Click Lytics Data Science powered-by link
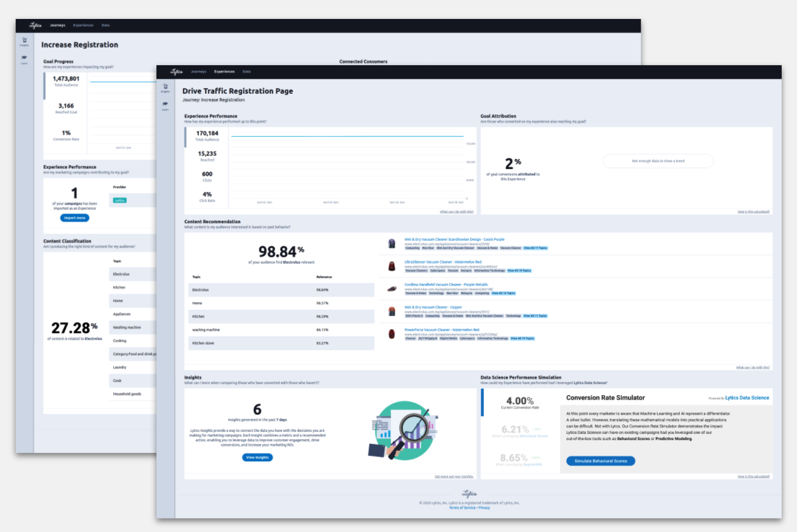 [747, 398]
